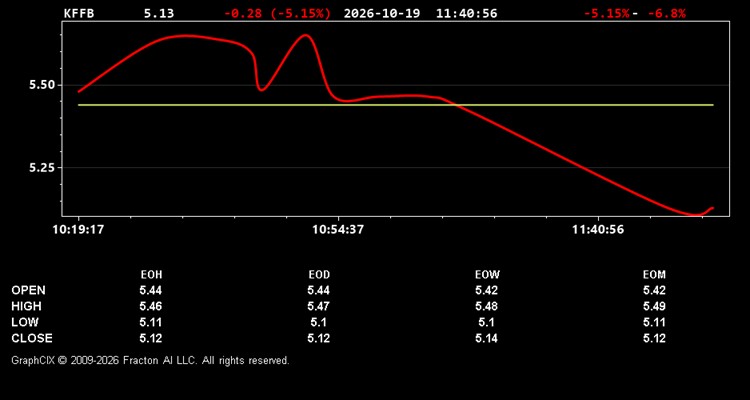Click the EOH OPEN value 5.44
750x400 pixels.
(x=151, y=290)
